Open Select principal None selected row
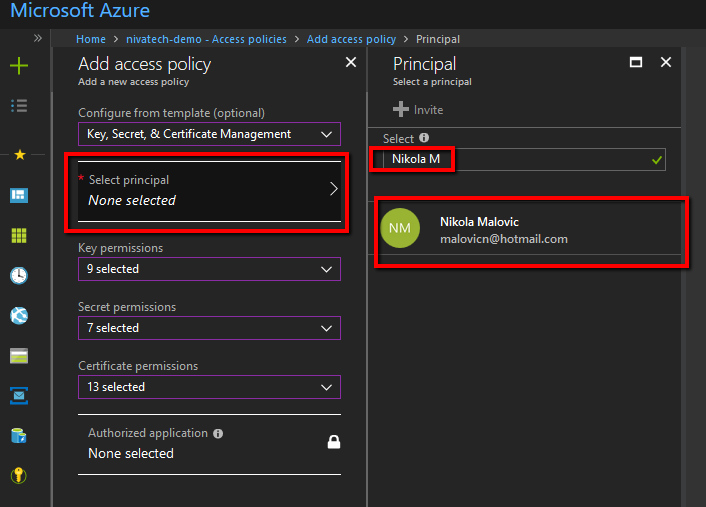The image size is (706, 507). pyautogui.click(x=209, y=191)
